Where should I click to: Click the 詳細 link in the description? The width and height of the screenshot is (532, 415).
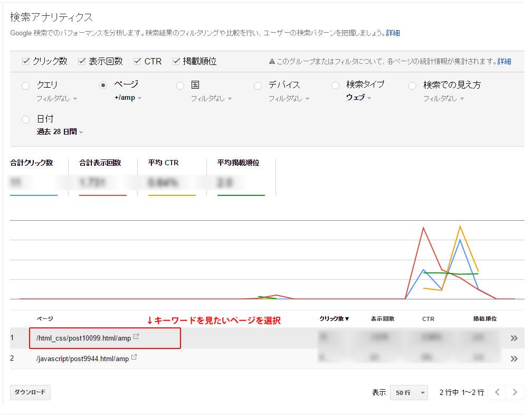tap(393, 33)
